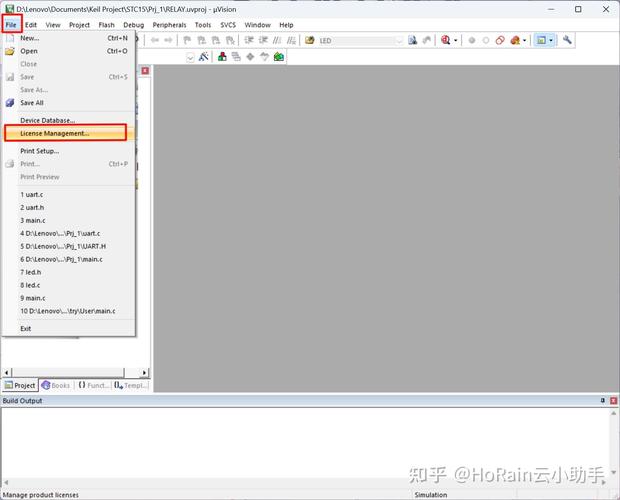The width and height of the screenshot is (620, 500).
Task: Open the Configuration wrench icon
Action: pyautogui.click(x=567, y=40)
